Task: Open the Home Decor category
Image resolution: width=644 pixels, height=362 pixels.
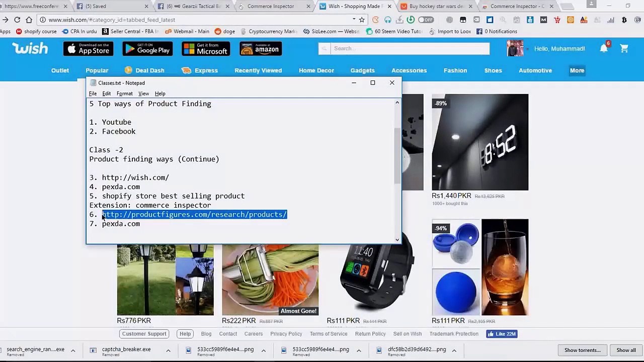Action: point(316,70)
